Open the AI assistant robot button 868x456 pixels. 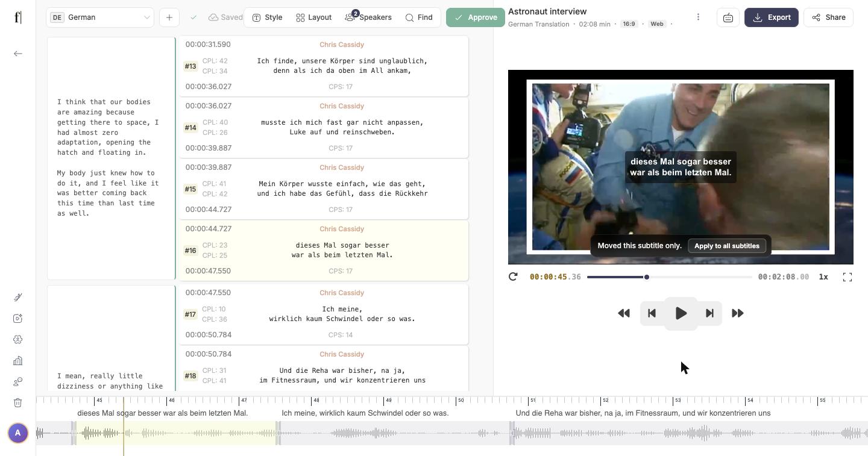728,17
